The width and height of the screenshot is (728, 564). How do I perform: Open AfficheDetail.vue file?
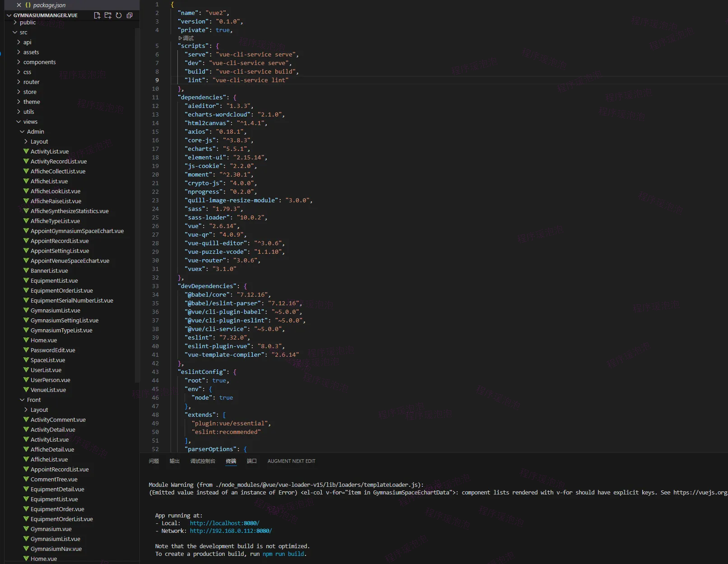tap(52, 449)
